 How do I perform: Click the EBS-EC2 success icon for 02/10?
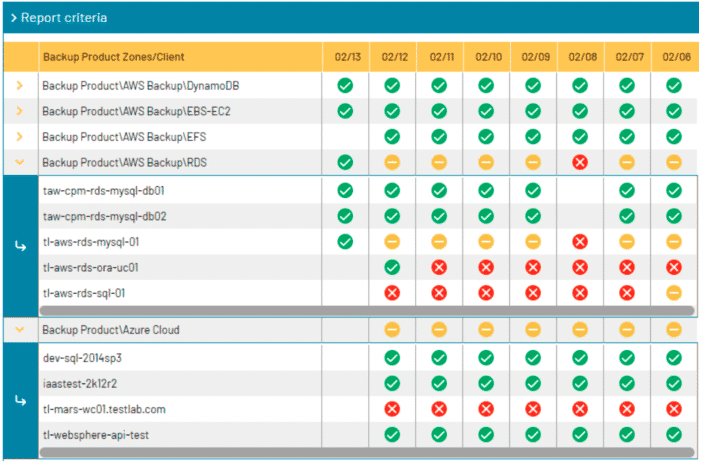click(x=486, y=111)
